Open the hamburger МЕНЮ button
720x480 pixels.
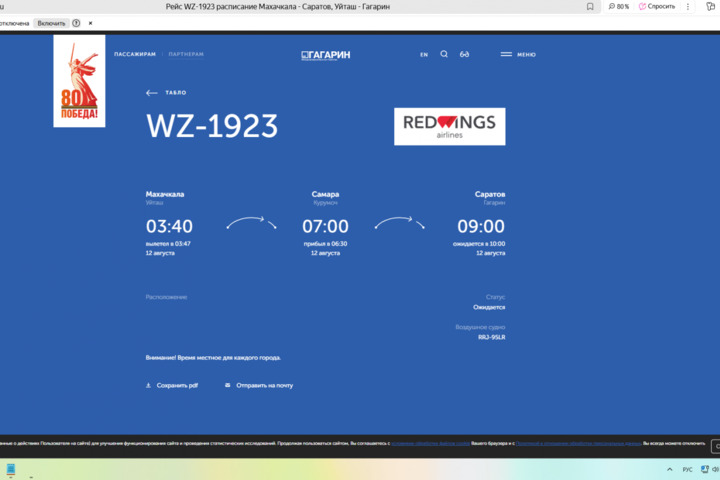point(518,54)
